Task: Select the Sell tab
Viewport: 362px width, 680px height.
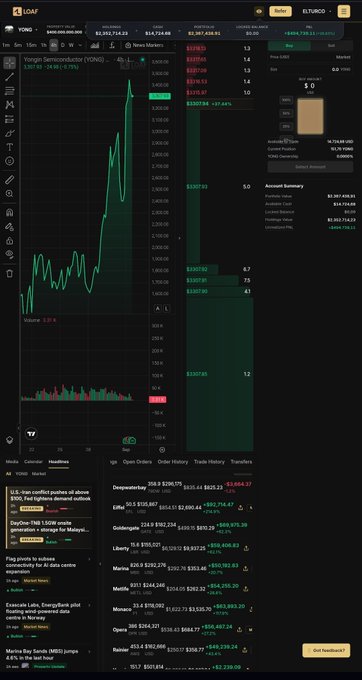Action: point(332,46)
